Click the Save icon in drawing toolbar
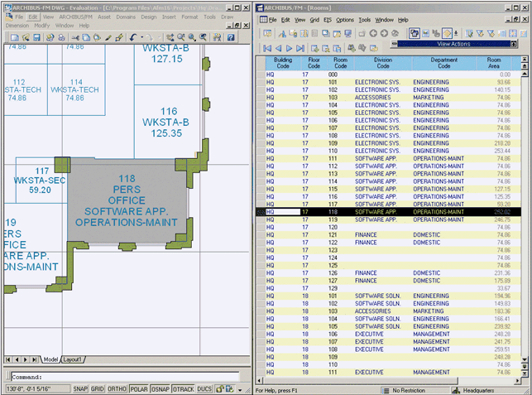The image size is (532, 395). [x=37, y=37]
